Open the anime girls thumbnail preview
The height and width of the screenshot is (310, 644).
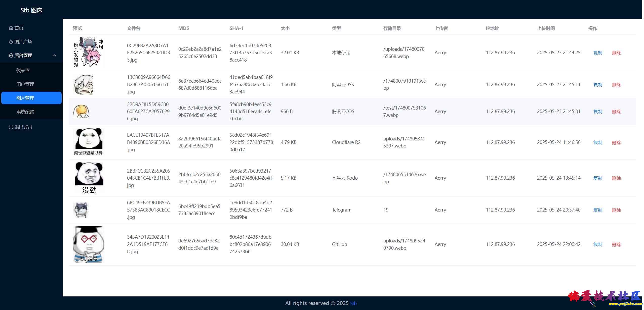point(88,53)
